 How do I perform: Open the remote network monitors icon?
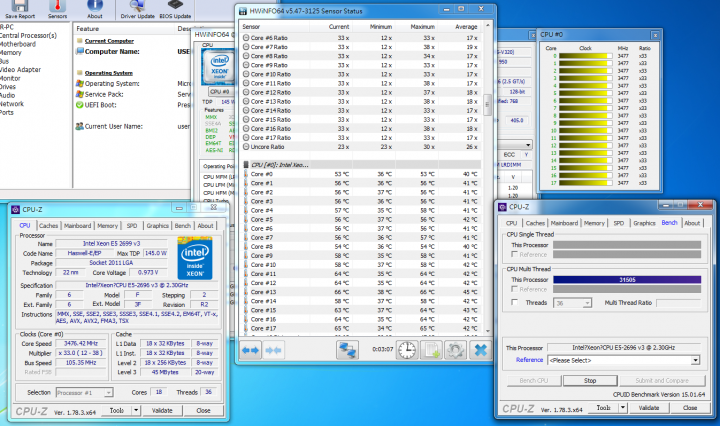(x=347, y=350)
